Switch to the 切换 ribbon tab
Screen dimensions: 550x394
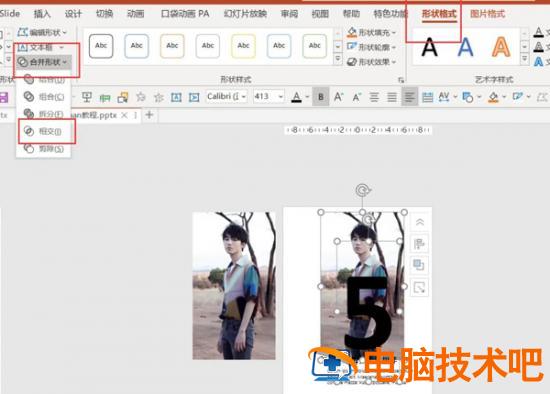click(104, 14)
